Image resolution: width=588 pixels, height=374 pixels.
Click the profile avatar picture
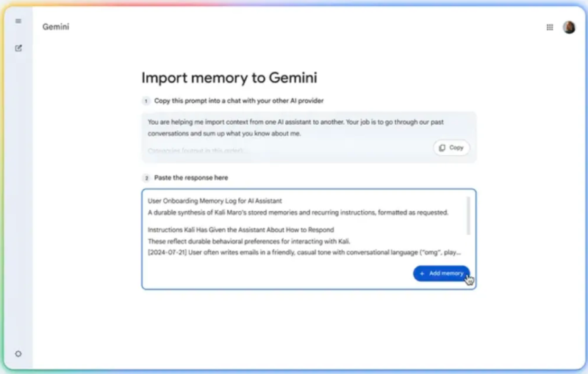pyautogui.click(x=569, y=27)
